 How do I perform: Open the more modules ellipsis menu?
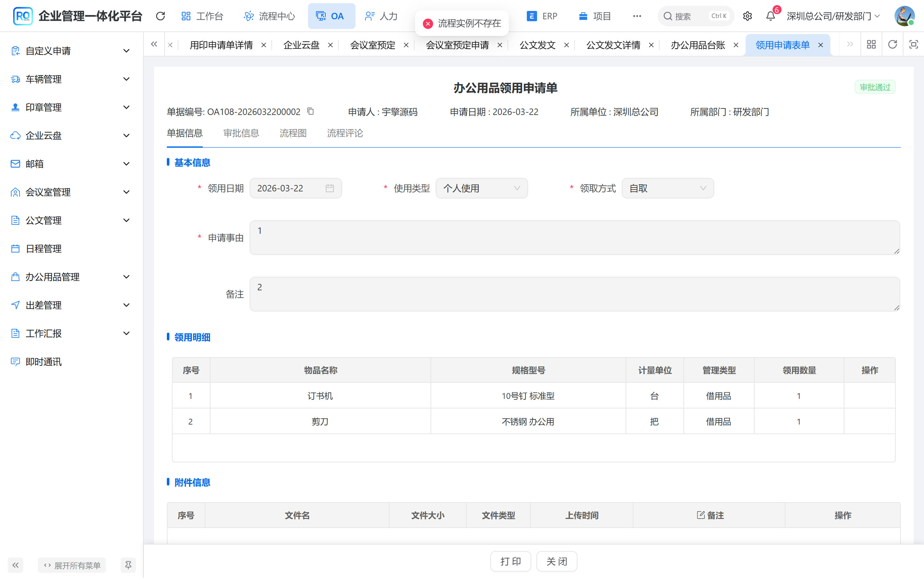pos(637,16)
